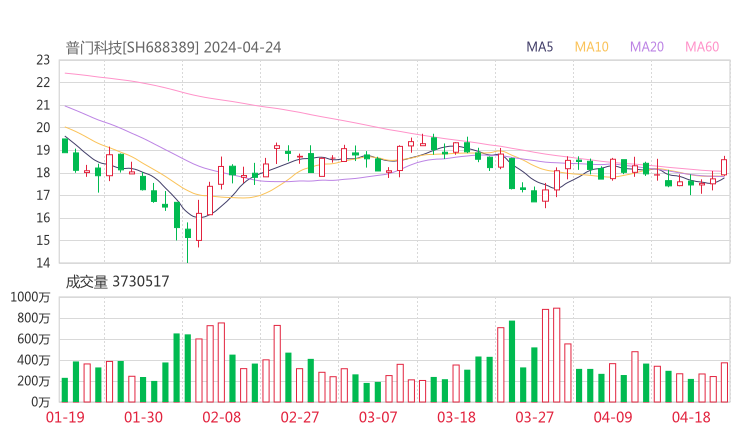740x440 pixels.
Task: Click the 02-08 date label
Action: pos(222,417)
